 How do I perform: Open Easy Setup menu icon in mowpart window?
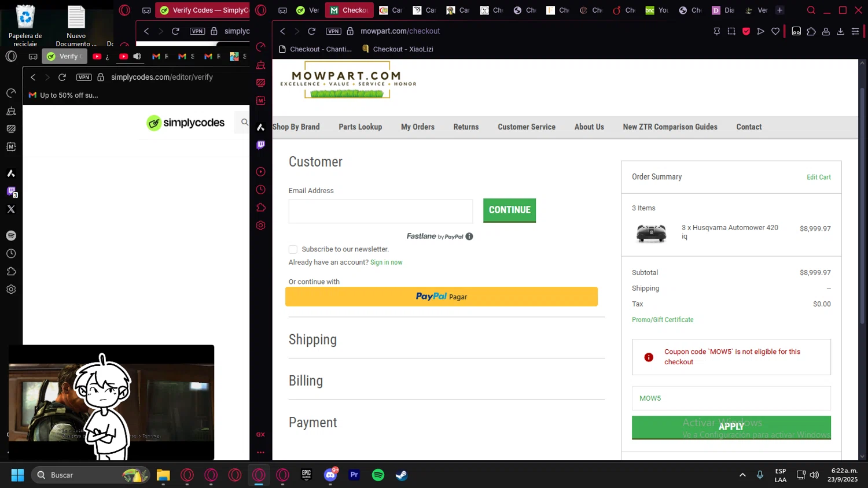(855, 31)
